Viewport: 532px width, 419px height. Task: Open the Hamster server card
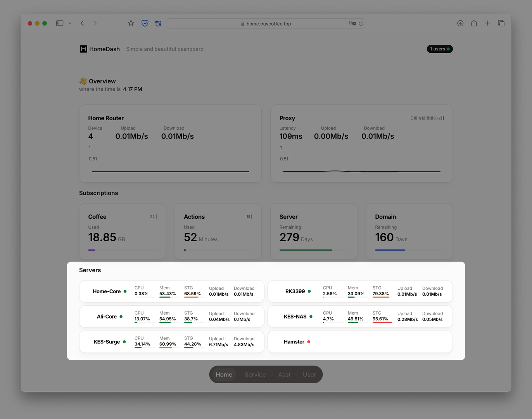click(360, 342)
